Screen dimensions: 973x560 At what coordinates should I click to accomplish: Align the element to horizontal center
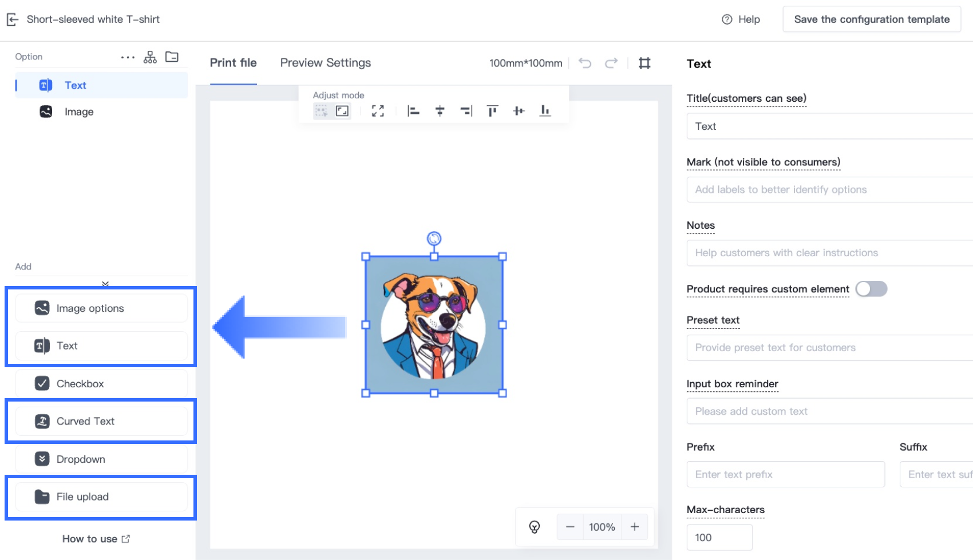pyautogui.click(x=440, y=111)
